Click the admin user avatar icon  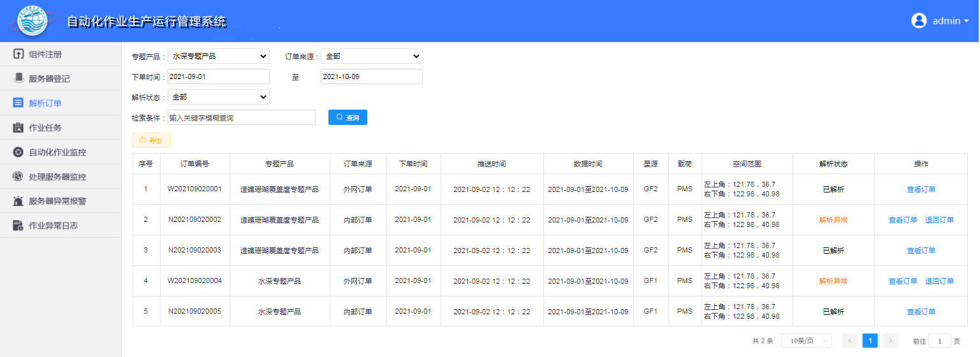click(x=919, y=20)
